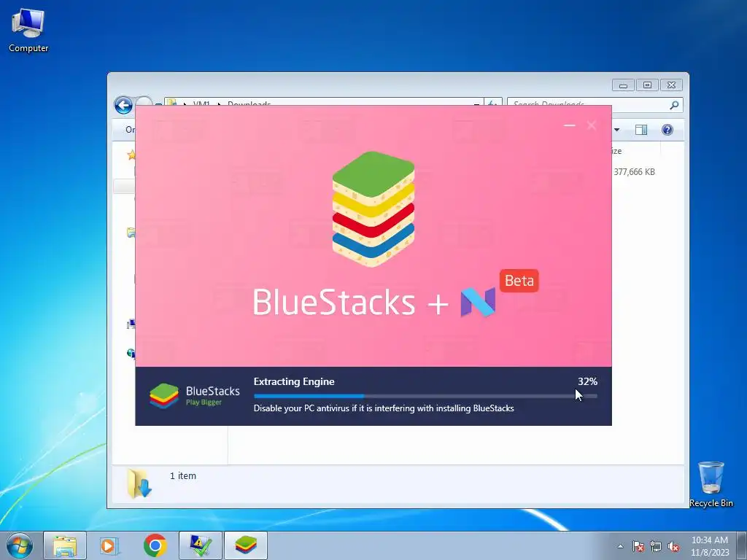Open the Computer desktop icon
The image size is (747, 560).
28,30
